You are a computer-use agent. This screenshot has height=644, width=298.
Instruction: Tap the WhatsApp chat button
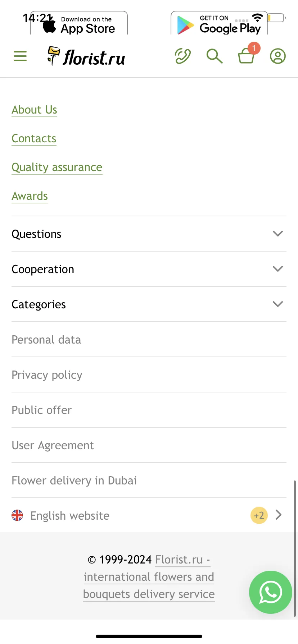(x=271, y=592)
